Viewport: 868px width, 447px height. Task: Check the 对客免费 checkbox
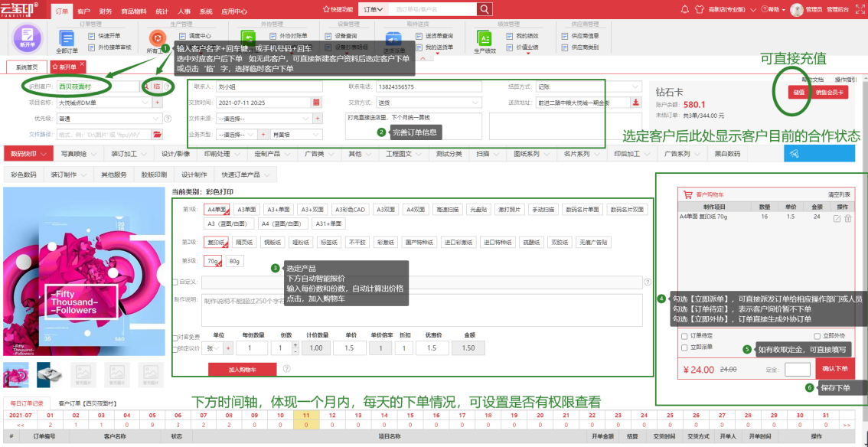[175, 337]
